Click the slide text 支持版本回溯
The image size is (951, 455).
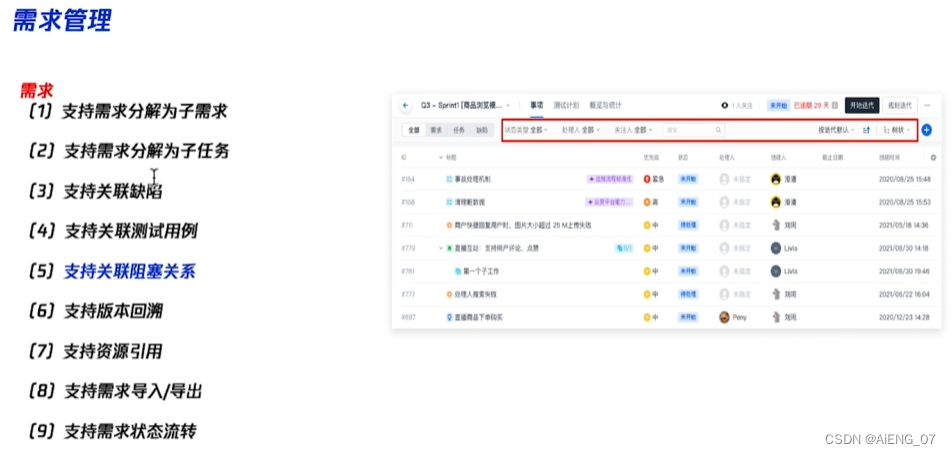pos(113,311)
